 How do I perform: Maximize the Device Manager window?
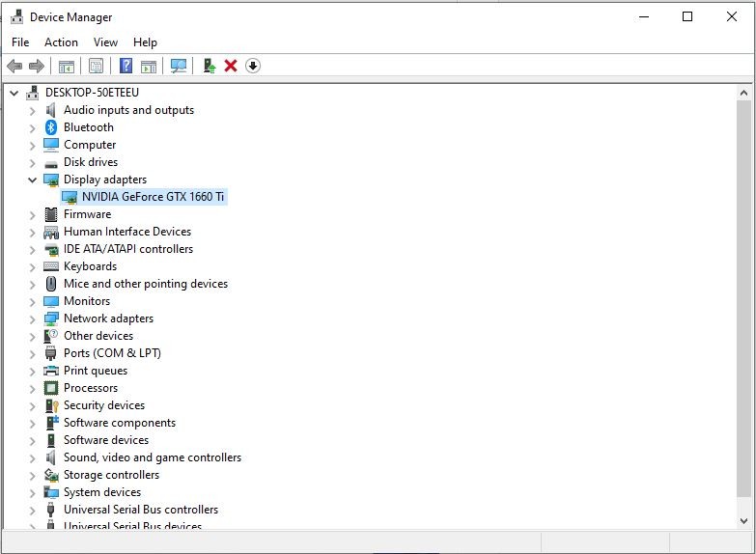point(687,16)
